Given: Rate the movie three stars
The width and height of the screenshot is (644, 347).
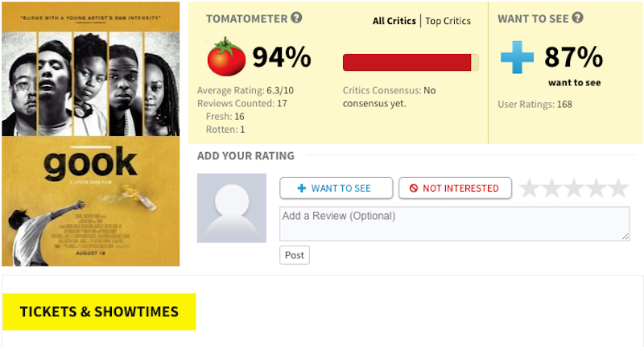Looking at the screenshot, I should [574, 188].
